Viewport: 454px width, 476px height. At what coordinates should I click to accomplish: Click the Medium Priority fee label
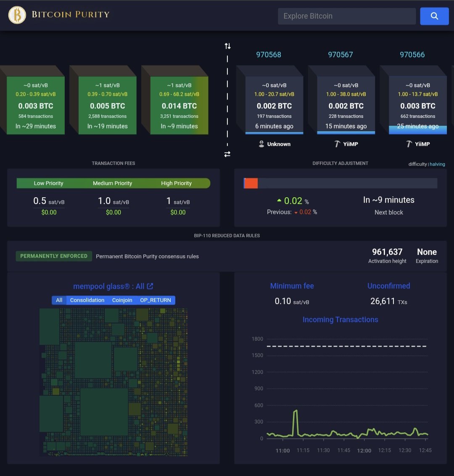pos(112,183)
